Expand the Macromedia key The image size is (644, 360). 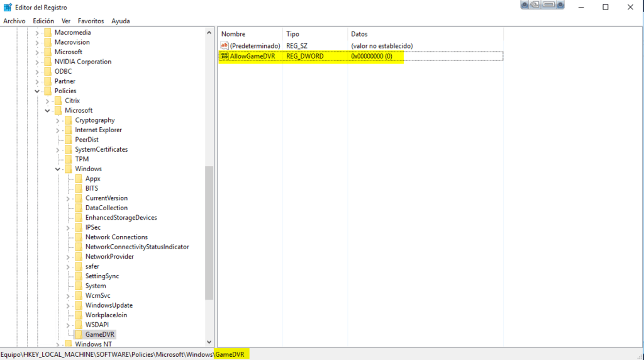click(37, 33)
